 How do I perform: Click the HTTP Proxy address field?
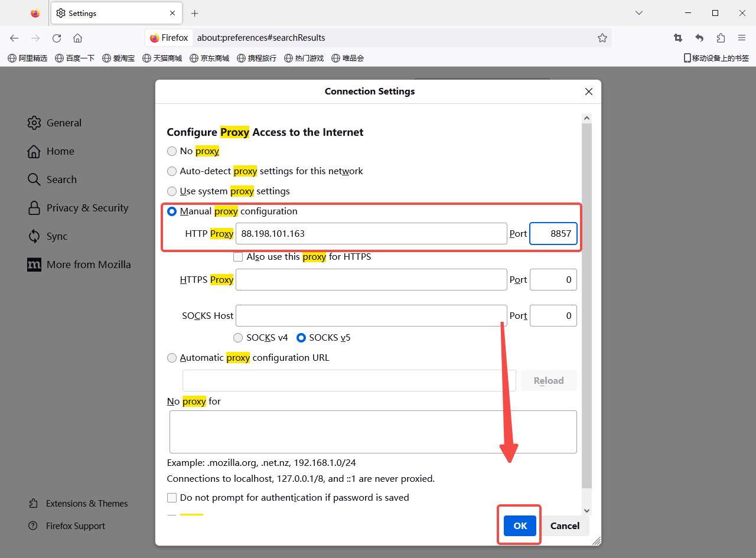371,233
